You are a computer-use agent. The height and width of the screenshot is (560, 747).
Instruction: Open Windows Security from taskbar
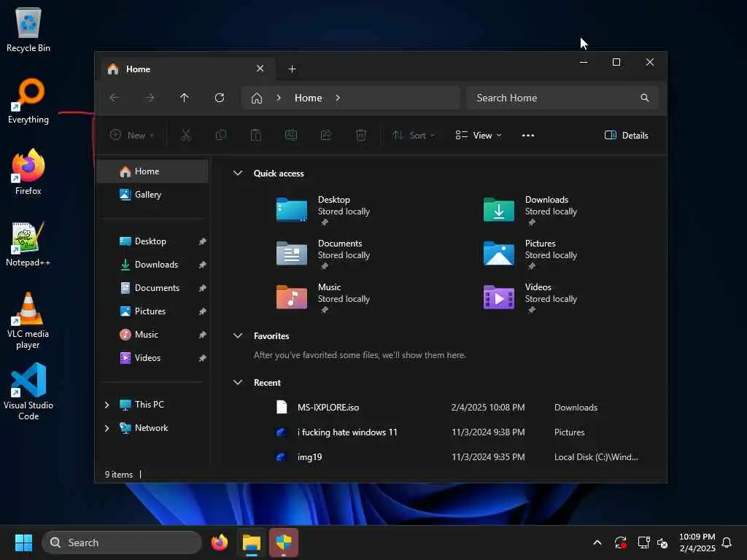click(x=284, y=542)
